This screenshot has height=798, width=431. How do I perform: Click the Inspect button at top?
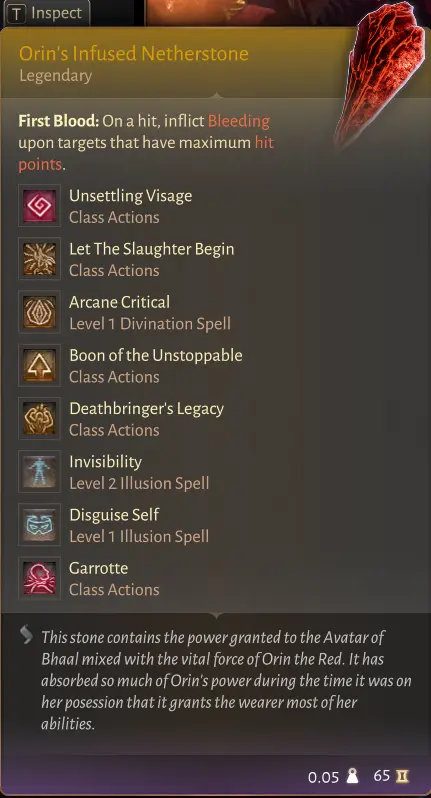pyautogui.click(x=46, y=13)
